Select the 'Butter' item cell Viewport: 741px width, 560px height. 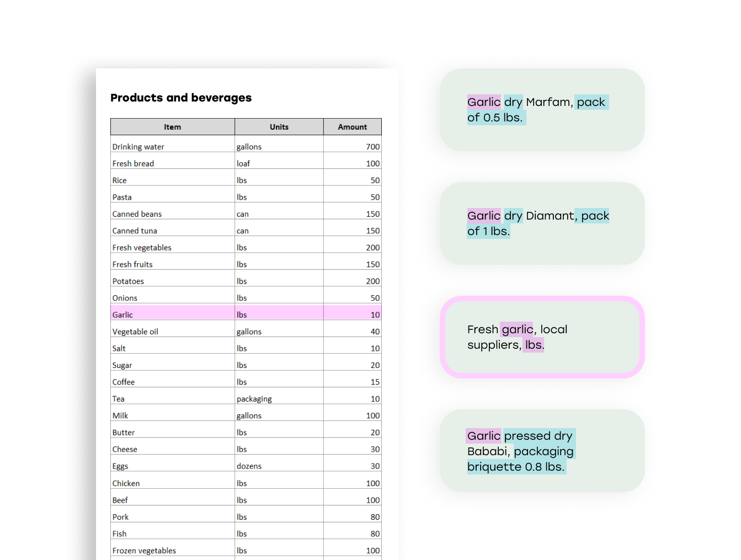pos(173,430)
